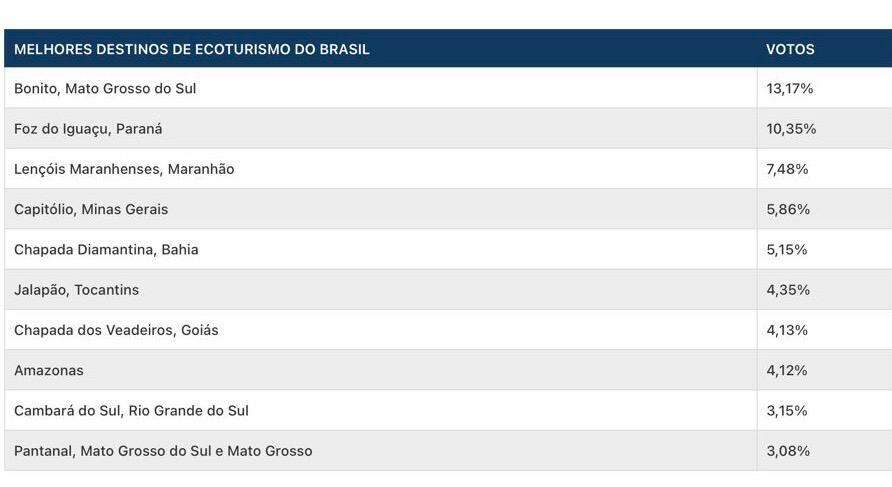
Task: Click the 5,15% vote percentage
Action: (x=787, y=249)
